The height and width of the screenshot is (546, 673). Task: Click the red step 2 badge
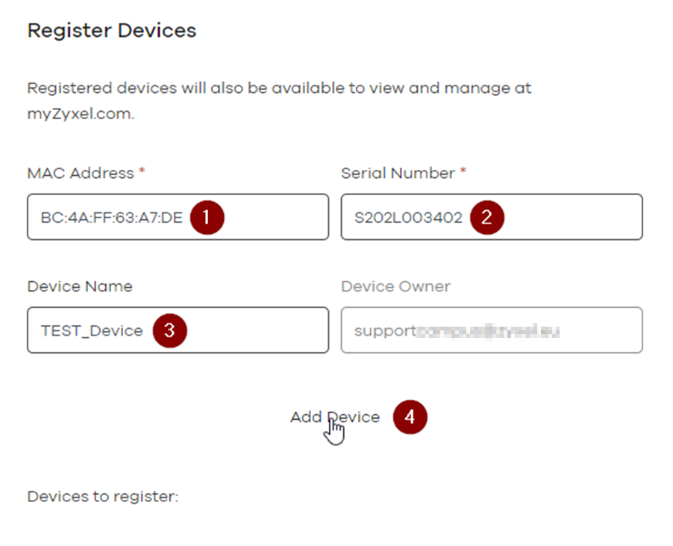(x=486, y=217)
